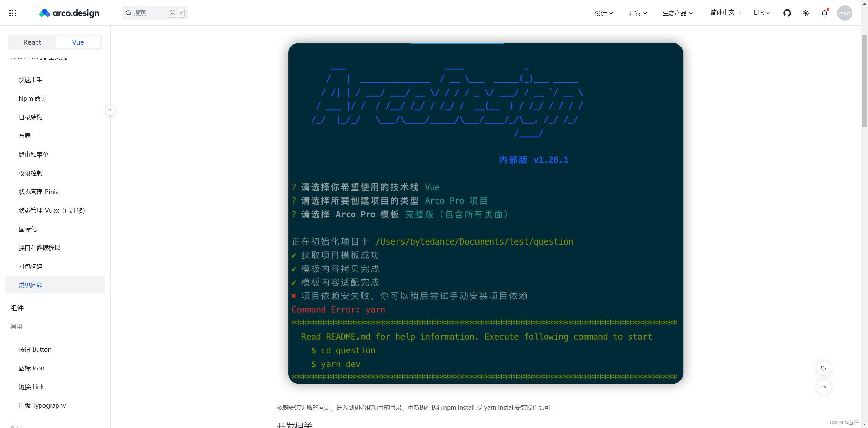
Task: Open 图标 Icon component page
Action: point(55,368)
